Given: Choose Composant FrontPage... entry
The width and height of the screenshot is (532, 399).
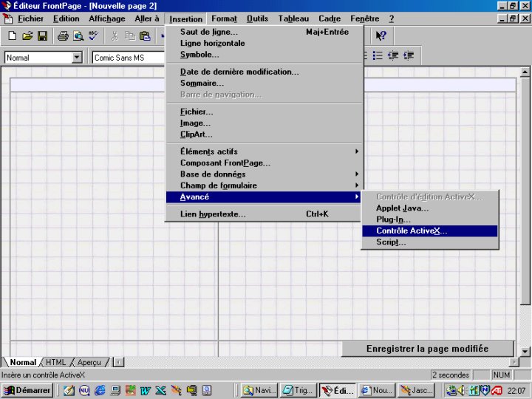Looking at the screenshot, I should [264, 163].
